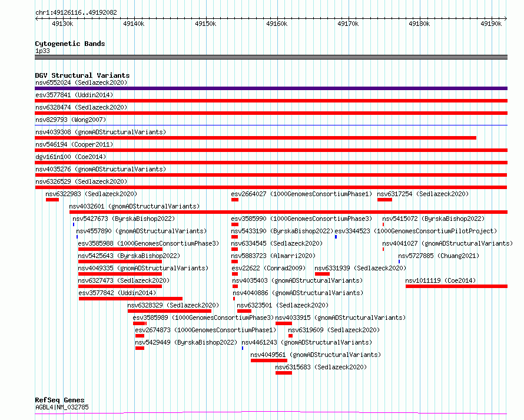Click the nsv4461243 gnomAD variant label
This screenshot has width=524, height=420.
coord(307,342)
